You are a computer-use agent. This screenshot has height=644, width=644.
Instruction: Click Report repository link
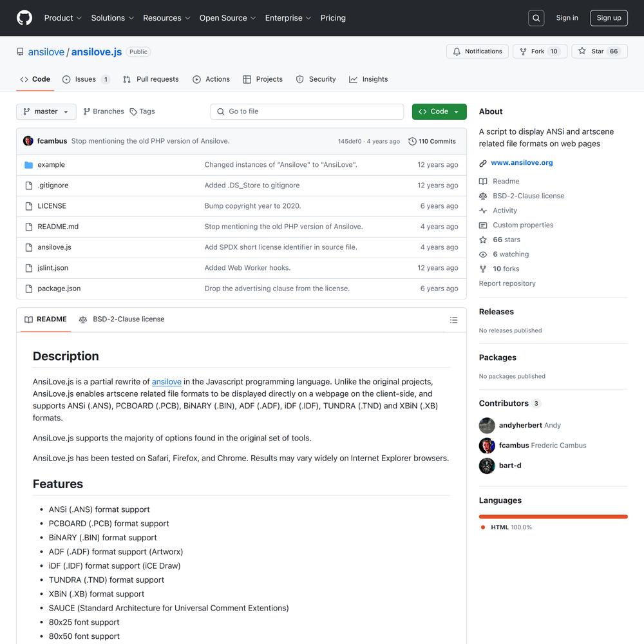point(507,283)
